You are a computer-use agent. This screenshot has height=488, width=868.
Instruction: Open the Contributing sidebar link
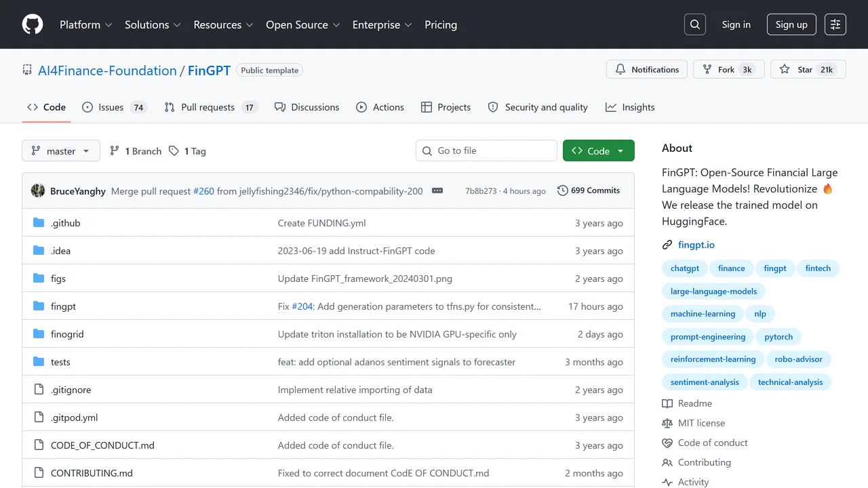pyautogui.click(x=696, y=462)
